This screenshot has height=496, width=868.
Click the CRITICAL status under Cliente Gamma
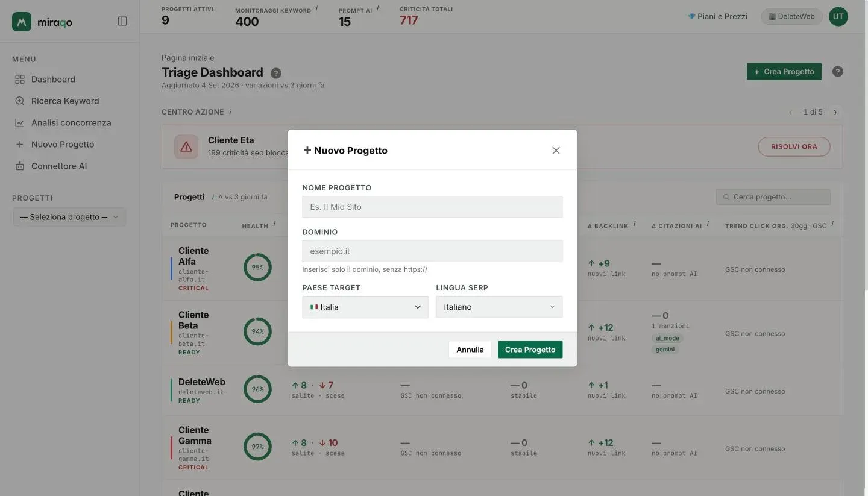193,468
